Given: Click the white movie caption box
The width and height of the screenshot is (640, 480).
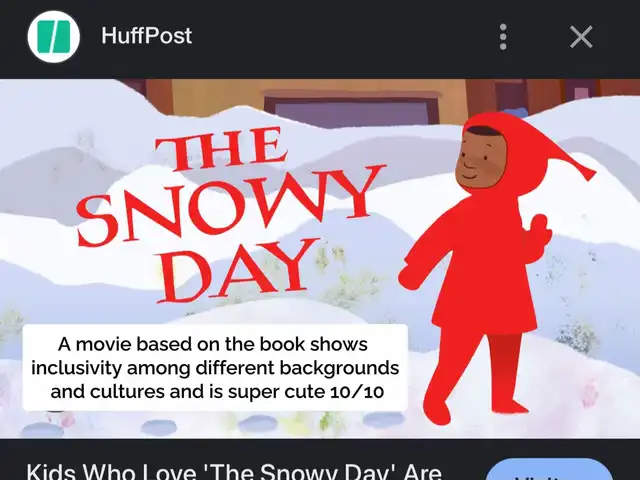Looking at the screenshot, I should 215,367.
